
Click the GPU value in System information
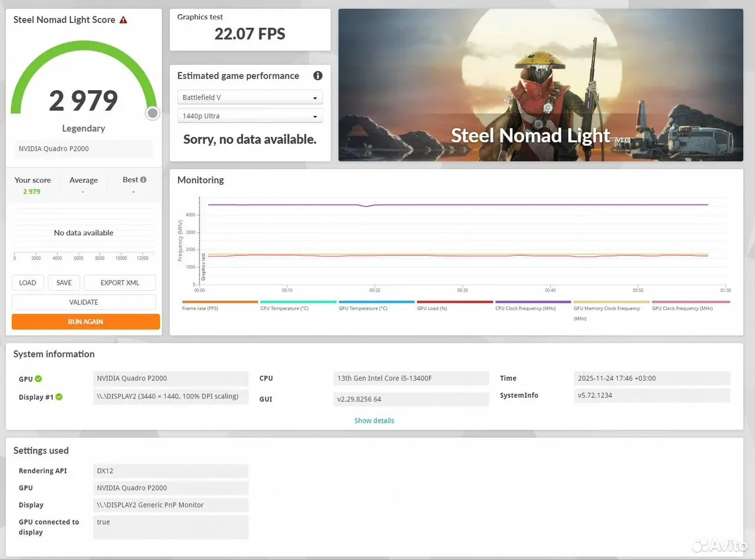point(171,378)
